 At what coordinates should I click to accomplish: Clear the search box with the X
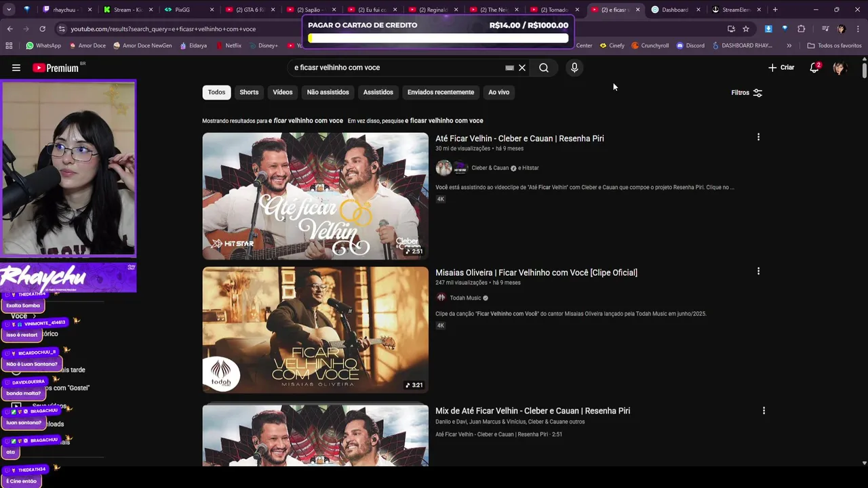522,68
